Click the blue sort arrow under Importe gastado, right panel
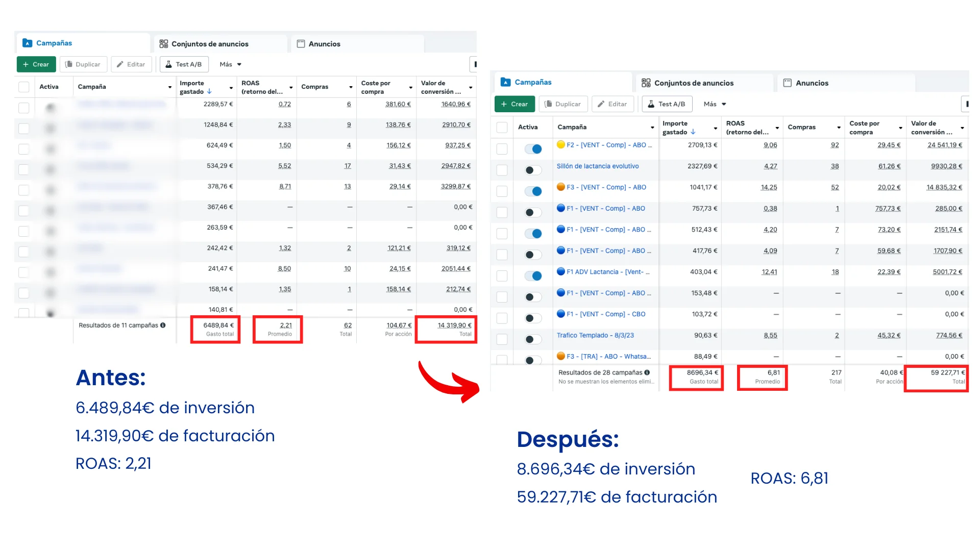Image resolution: width=980 pixels, height=551 pixels. 693,132
